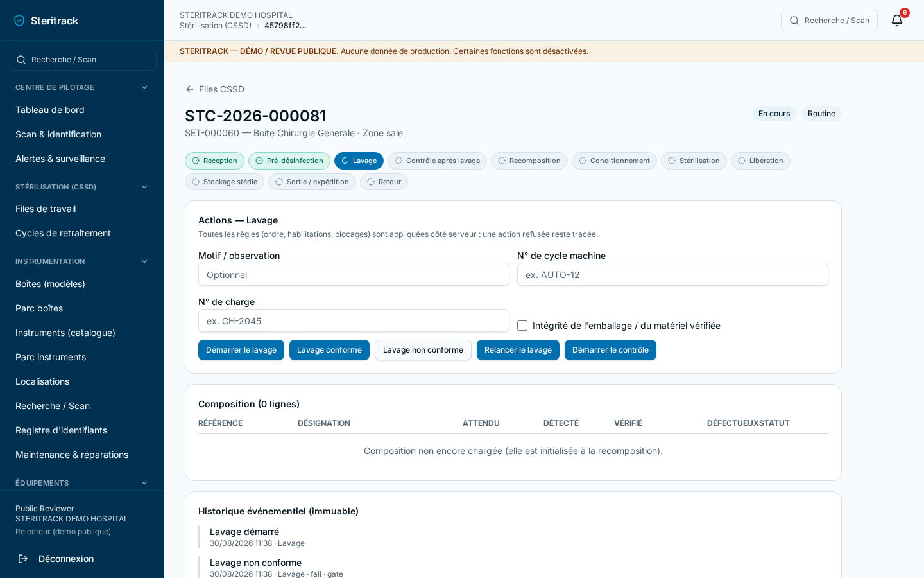Click the RÉFÉRENCE column header
This screenshot has height=578, width=924.
pos(220,423)
